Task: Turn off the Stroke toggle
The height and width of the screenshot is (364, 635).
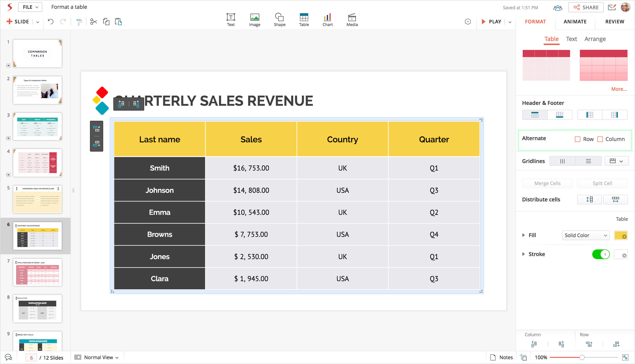Action: (x=601, y=254)
